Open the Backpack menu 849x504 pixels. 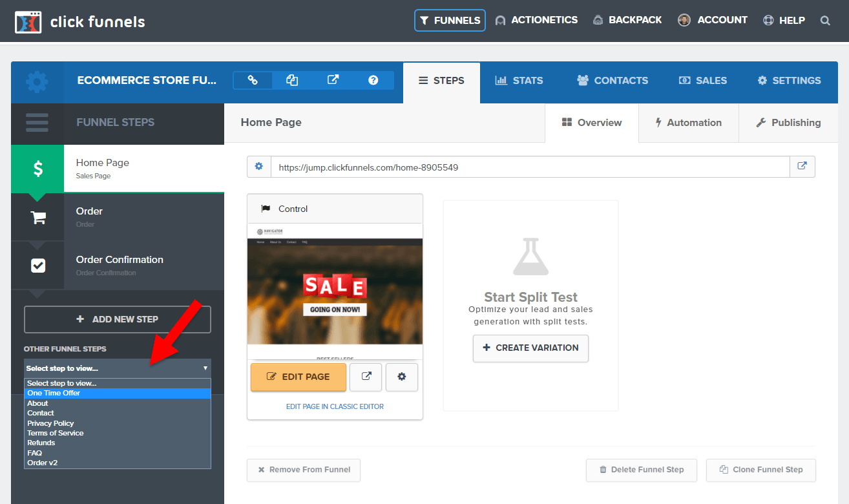627,20
